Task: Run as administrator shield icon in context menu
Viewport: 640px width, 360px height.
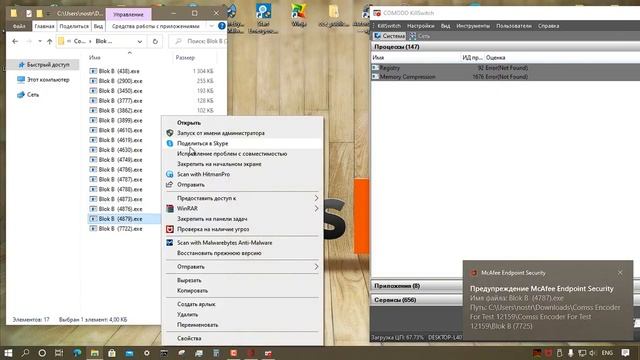Action: [170, 133]
